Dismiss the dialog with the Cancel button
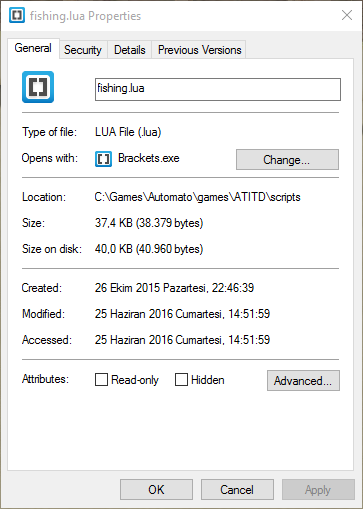 [237, 490]
